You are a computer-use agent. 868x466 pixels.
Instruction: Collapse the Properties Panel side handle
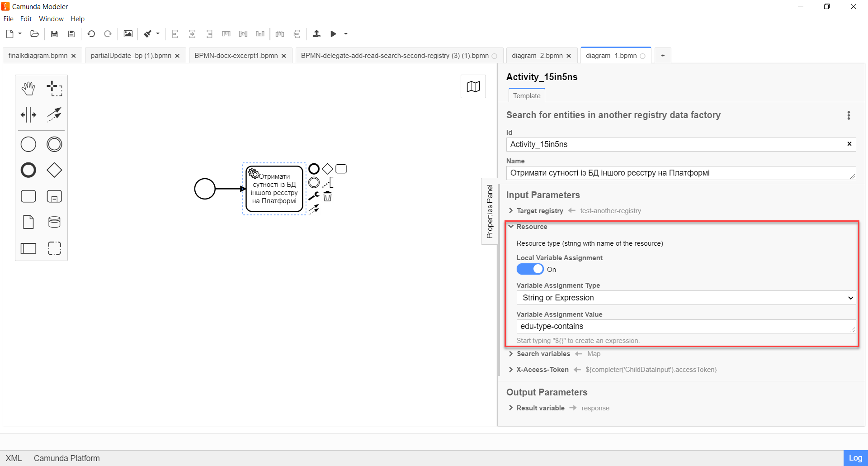(490, 211)
